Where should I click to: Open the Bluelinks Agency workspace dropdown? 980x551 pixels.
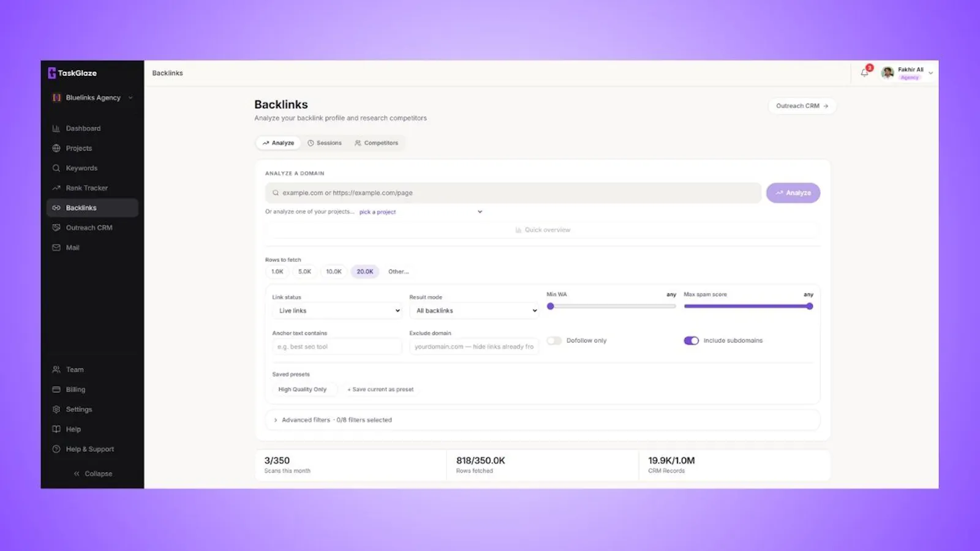click(92, 98)
